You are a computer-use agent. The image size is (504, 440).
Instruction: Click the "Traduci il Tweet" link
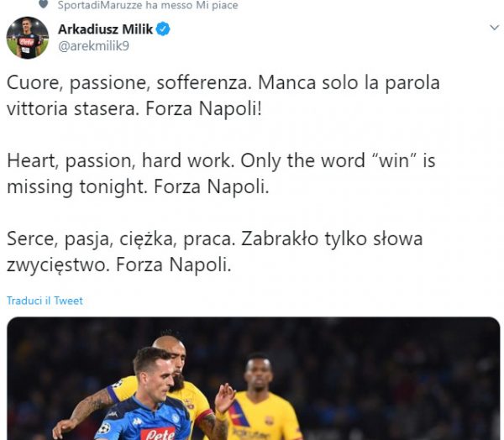(x=45, y=301)
